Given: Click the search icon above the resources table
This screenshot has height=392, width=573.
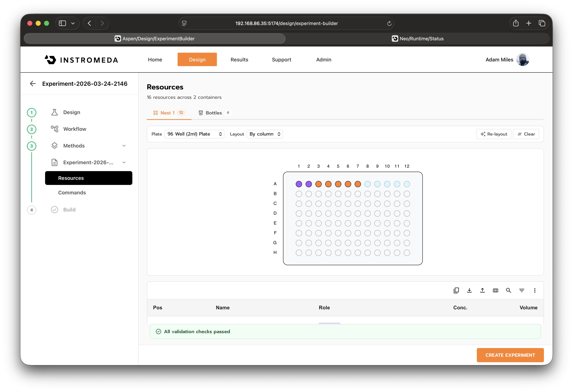Looking at the screenshot, I should pyautogui.click(x=509, y=290).
